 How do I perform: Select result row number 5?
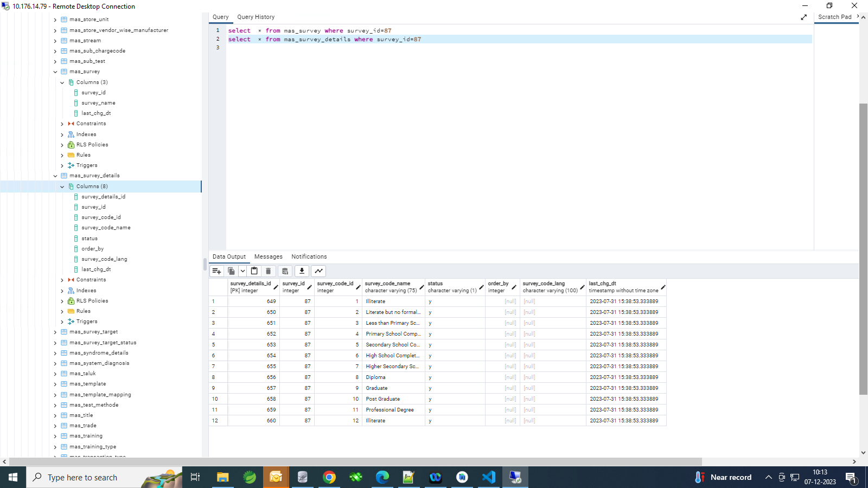(218, 345)
